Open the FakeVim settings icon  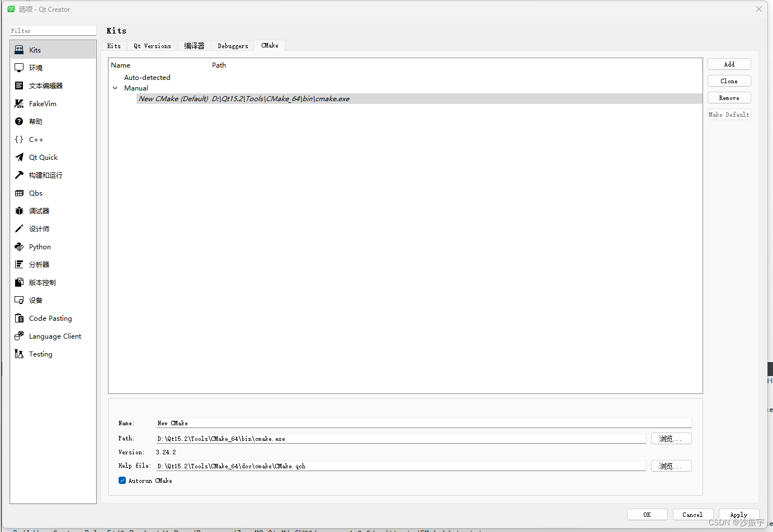[19, 103]
